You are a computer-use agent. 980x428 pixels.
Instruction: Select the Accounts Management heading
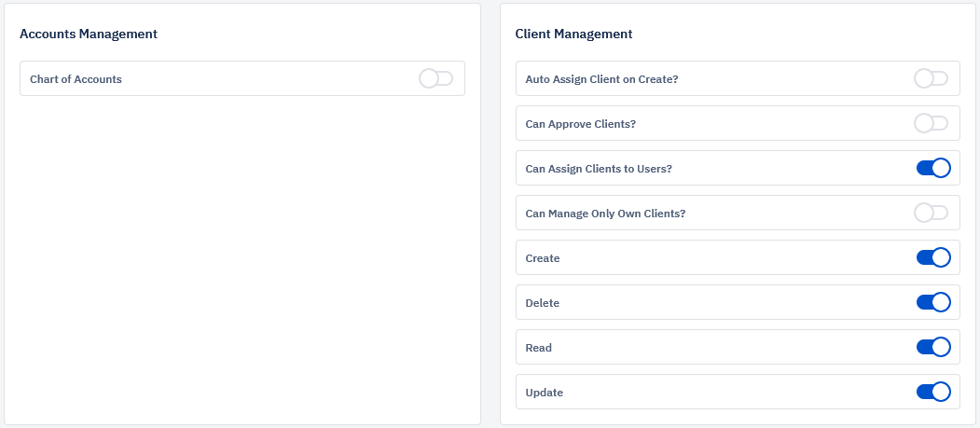point(89,34)
